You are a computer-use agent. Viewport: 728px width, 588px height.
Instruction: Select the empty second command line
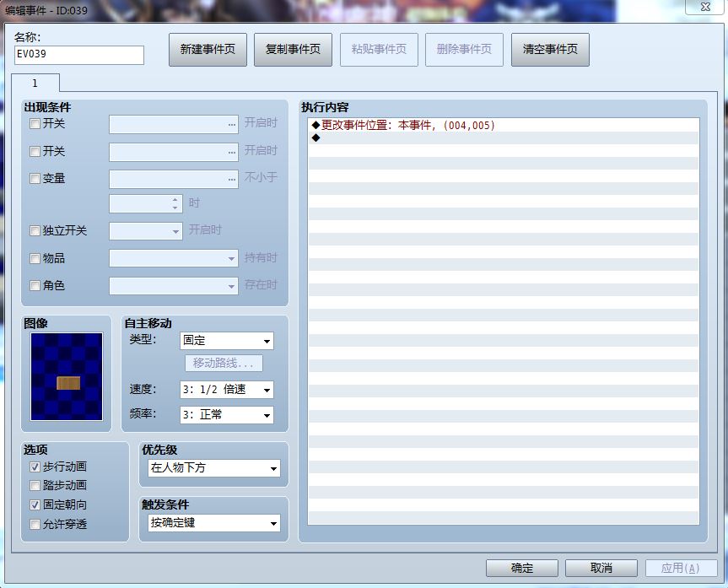pyautogui.click(x=504, y=138)
